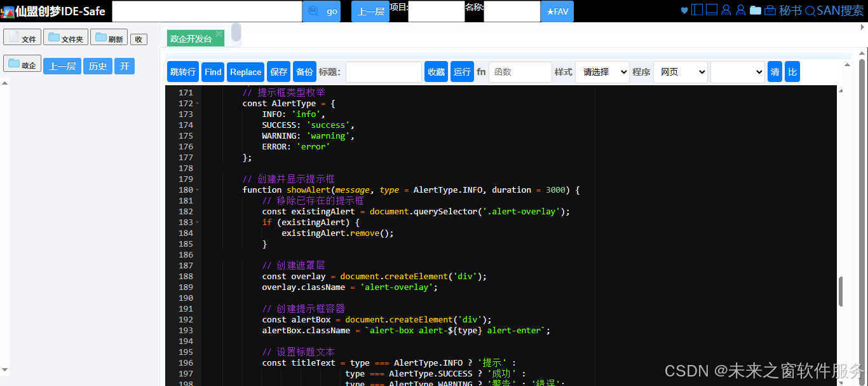
Task: Open the empty dropdown after 网页
Action: pyautogui.click(x=738, y=72)
